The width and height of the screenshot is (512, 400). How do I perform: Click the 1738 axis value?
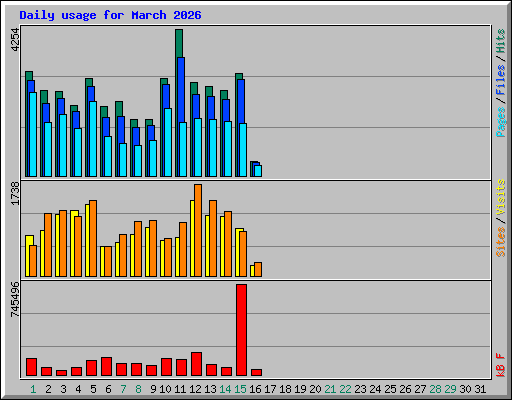coord(15,193)
